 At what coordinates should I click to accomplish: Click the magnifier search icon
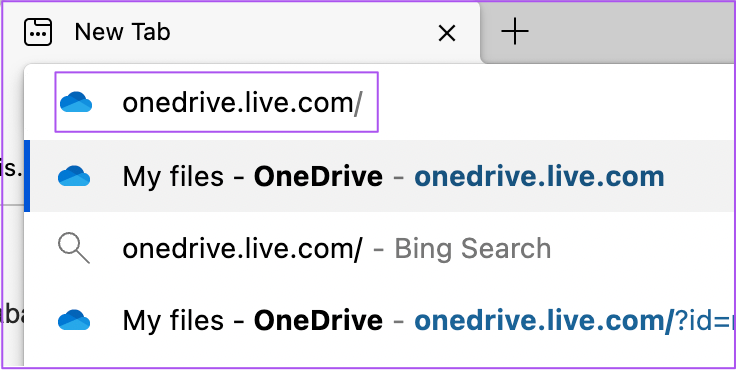coord(74,249)
